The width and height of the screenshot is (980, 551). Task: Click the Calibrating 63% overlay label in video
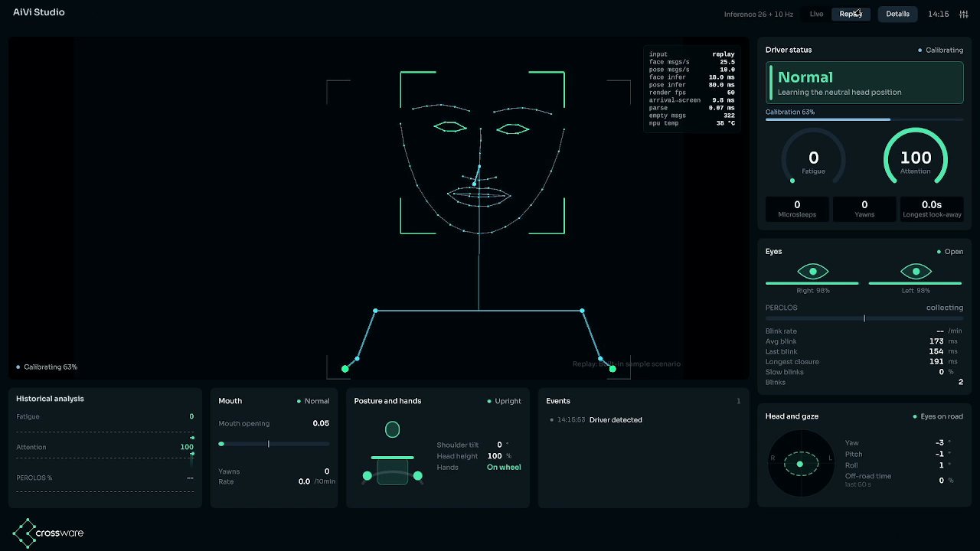(47, 367)
